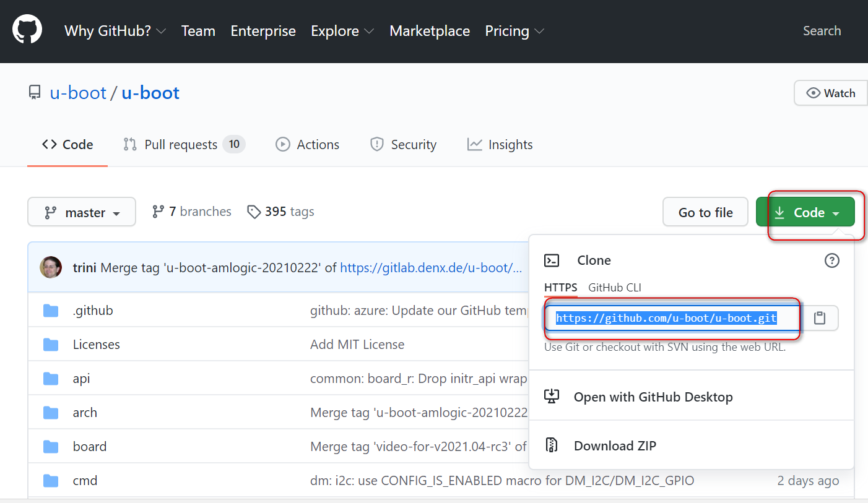Open the api folder
Viewport: 868px width, 503px height.
(82, 379)
